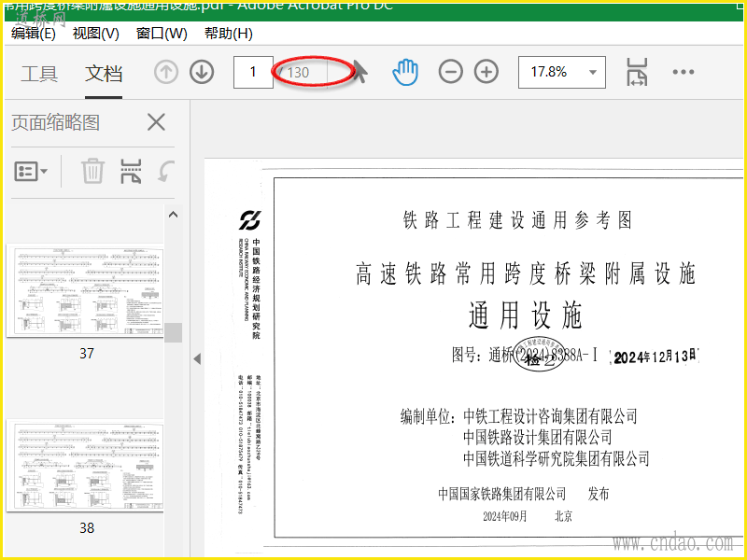Rotate page using the curved arrow icon
Screen dimensions: 747x560
[x=166, y=171]
